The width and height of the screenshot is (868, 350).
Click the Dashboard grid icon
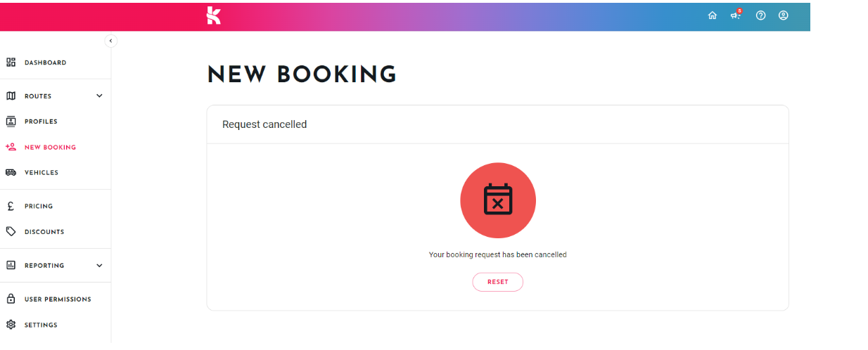(11, 63)
